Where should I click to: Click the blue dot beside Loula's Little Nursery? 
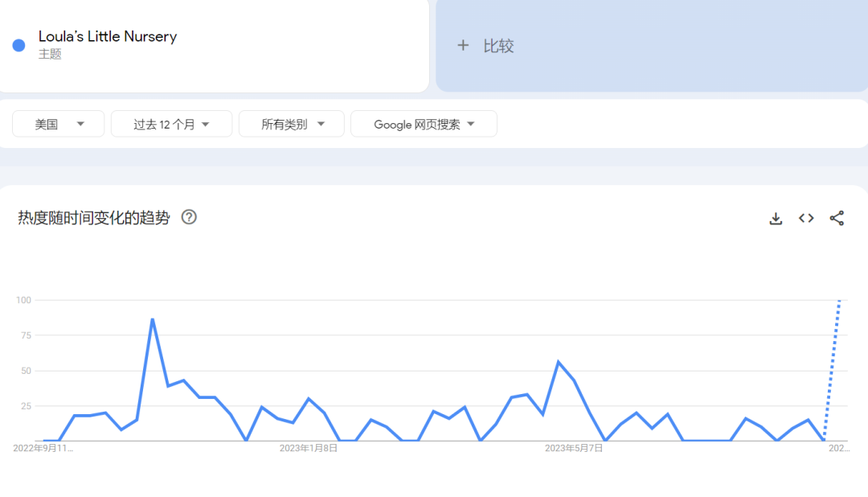(x=18, y=45)
